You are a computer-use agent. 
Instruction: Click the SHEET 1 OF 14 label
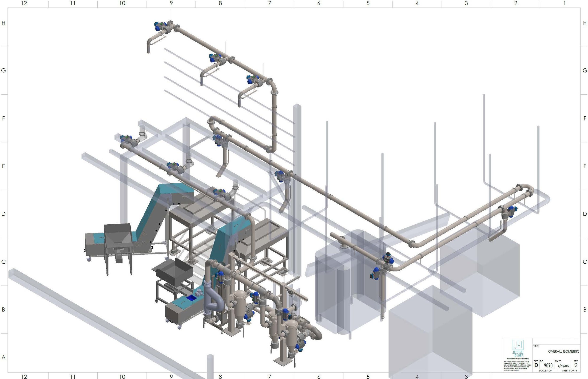[569, 370]
